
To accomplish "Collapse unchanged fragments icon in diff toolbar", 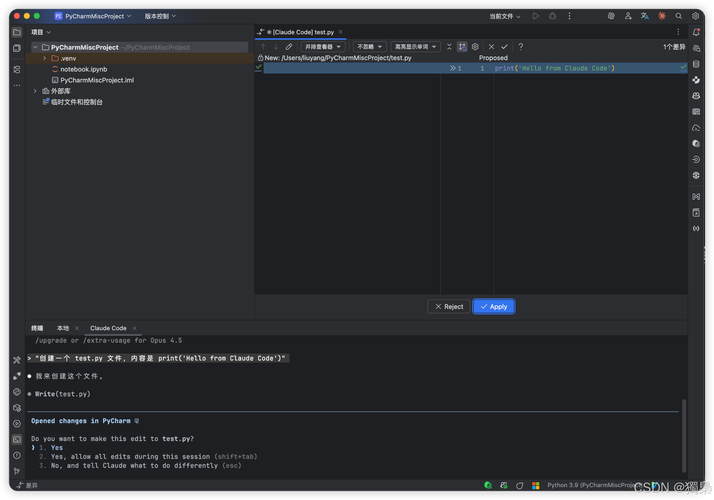I will 449,46.
